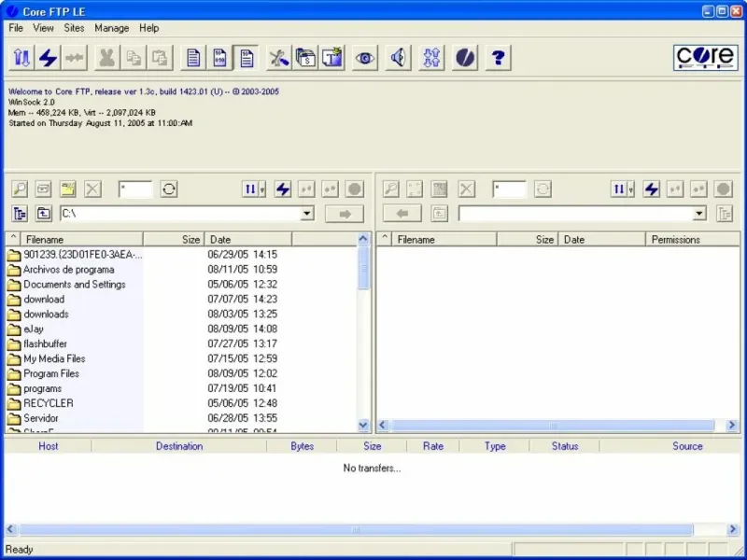Open the settings tools icon with wrench

pyautogui.click(x=278, y=58)
